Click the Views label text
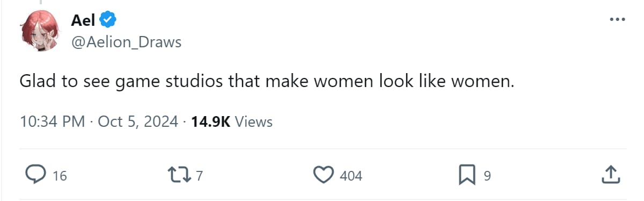This screenshot has height=201, width=644. point(254,122)
